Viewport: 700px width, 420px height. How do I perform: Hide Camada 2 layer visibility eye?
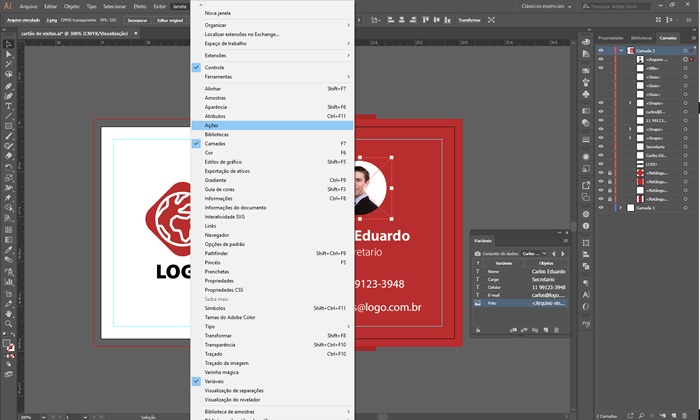601,50
